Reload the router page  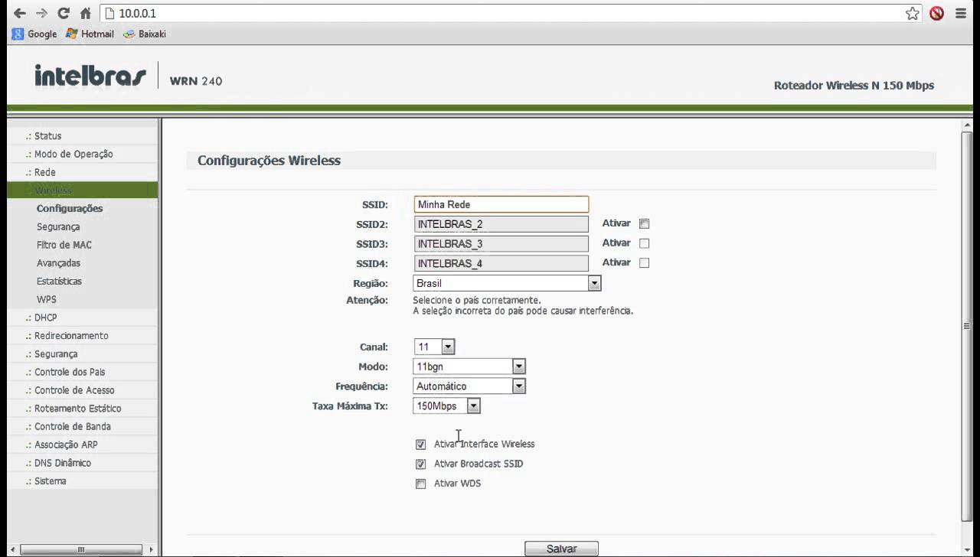[64, 13]
